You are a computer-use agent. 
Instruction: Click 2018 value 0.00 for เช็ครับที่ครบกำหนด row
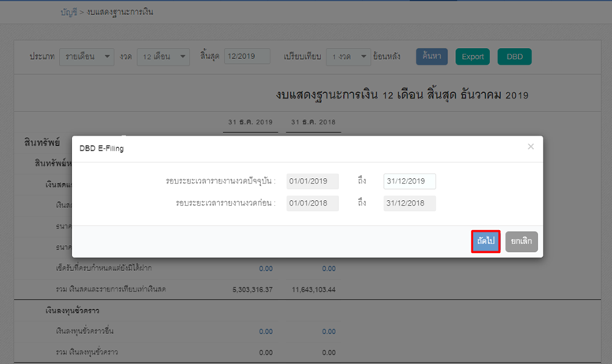[329, 269]
